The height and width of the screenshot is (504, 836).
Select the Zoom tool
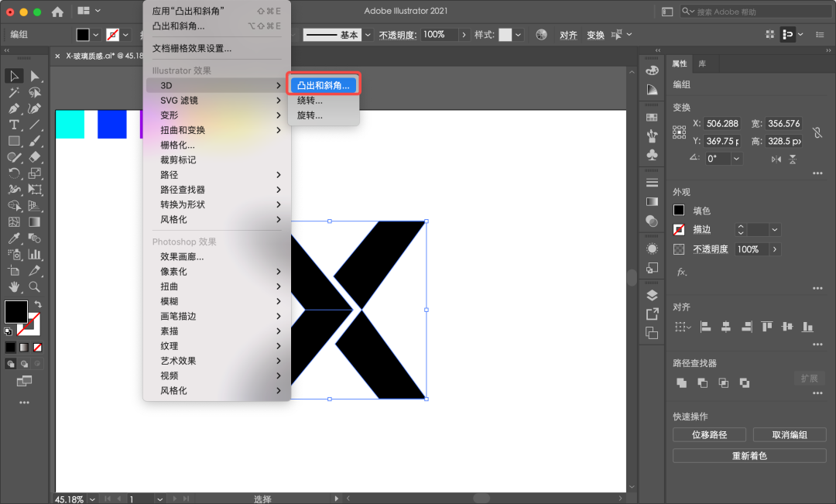tap(35, 287)
